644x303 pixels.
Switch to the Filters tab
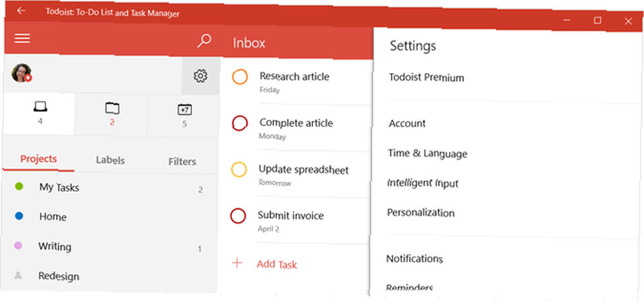pos(182,161)
